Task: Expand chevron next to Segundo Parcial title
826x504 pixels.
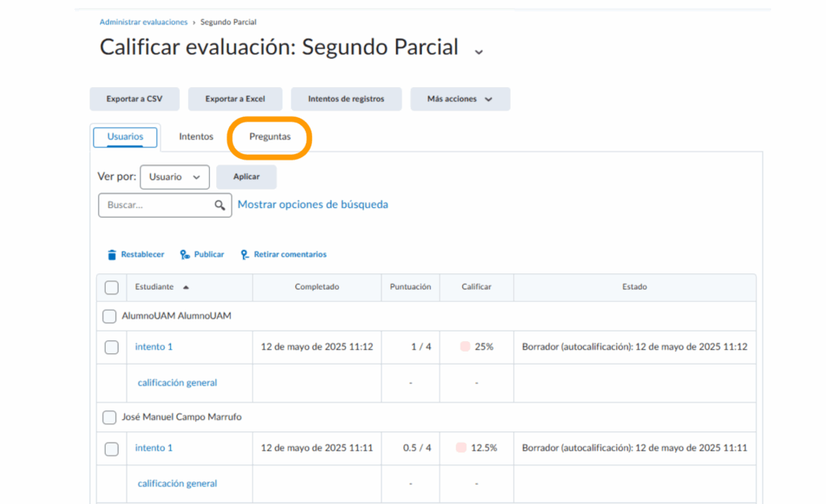Action: 478,51
